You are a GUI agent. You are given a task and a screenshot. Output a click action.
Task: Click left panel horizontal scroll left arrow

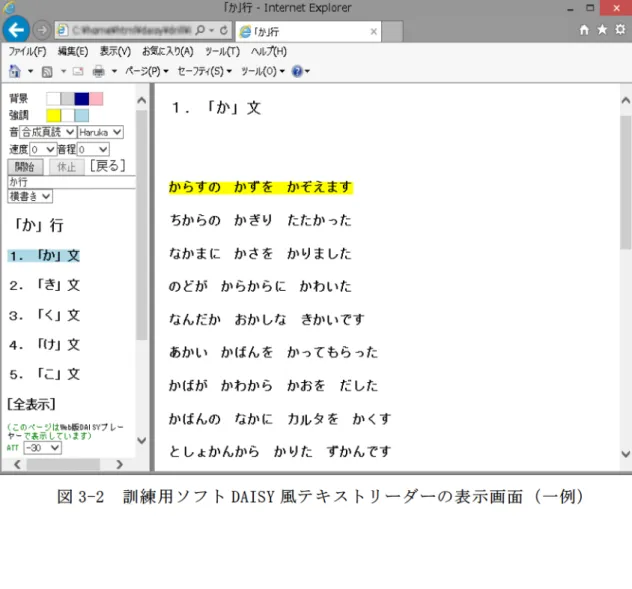(x=17, y=464)
